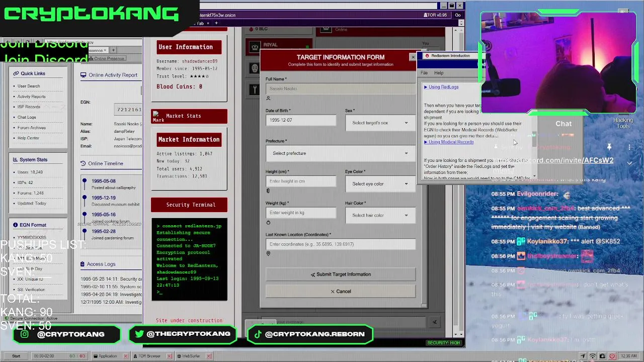
Task: Click the Cancel button in form
Action: point(341,292)
